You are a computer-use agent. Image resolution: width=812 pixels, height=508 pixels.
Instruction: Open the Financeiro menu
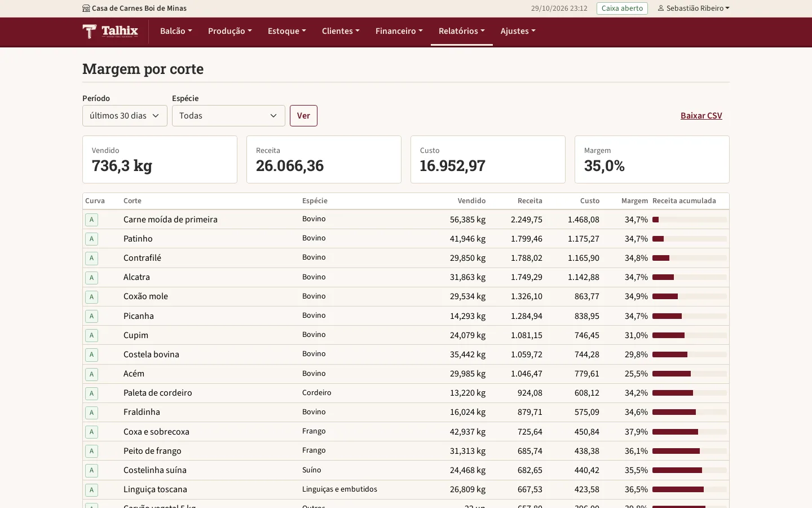click(399, 31)
